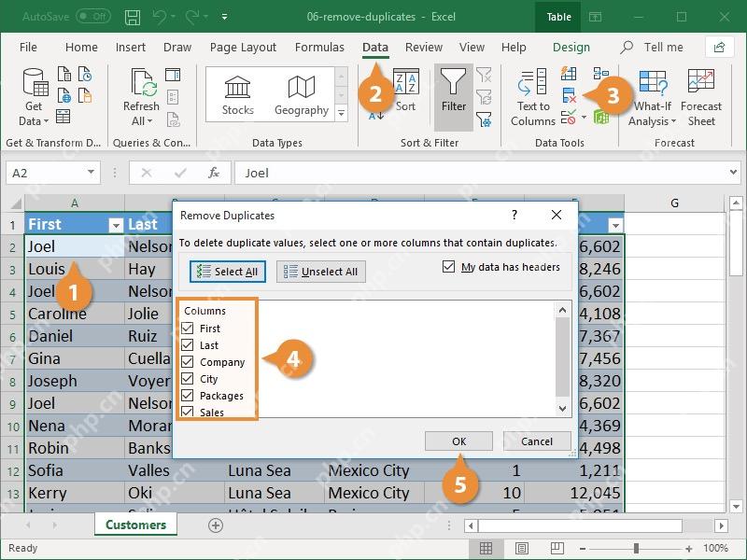Viewport: 747px width, 560px height.
Task: Open What-If Analysis menu
Action: (x=652, y=97)
